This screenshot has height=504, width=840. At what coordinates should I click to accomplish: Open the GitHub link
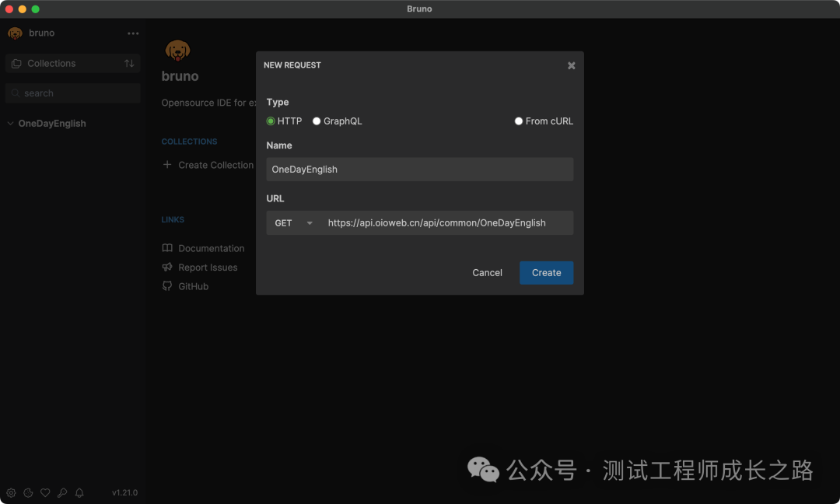click(194, 286)
